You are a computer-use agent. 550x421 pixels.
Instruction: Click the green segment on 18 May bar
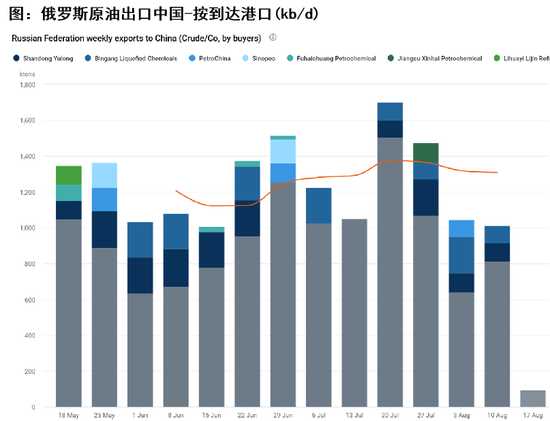[x=69, y=175]
